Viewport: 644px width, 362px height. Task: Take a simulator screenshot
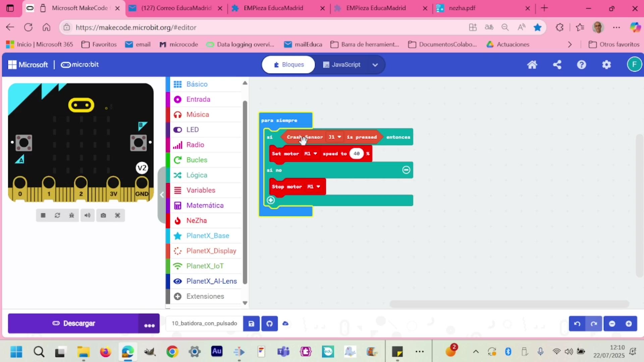click(x=103, y=216)
